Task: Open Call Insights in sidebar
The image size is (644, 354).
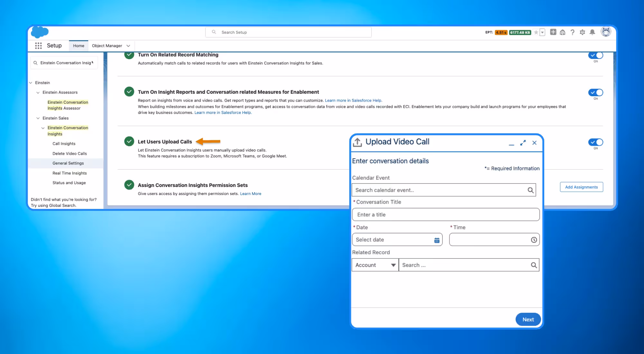Action: 64,144
